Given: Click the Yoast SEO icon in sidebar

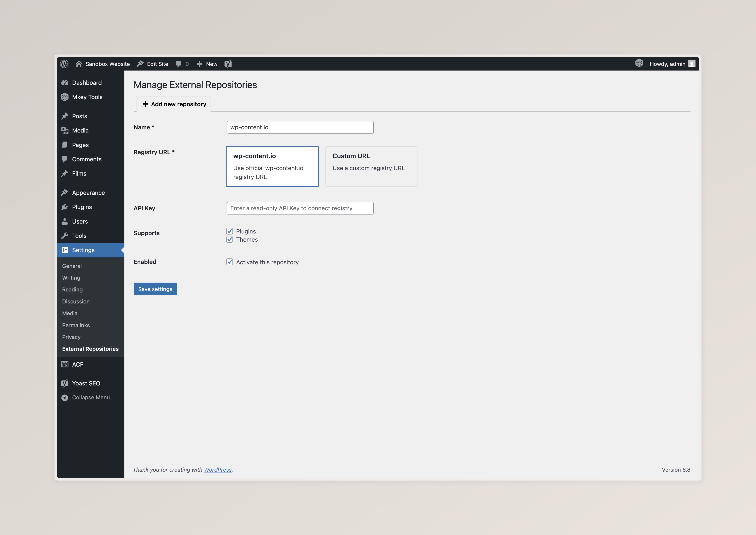Looking at the screenshot, I should coord(65,383).
